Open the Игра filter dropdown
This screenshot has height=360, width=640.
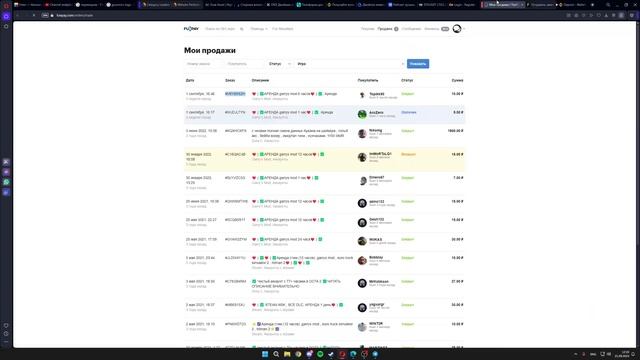(350, 64)
